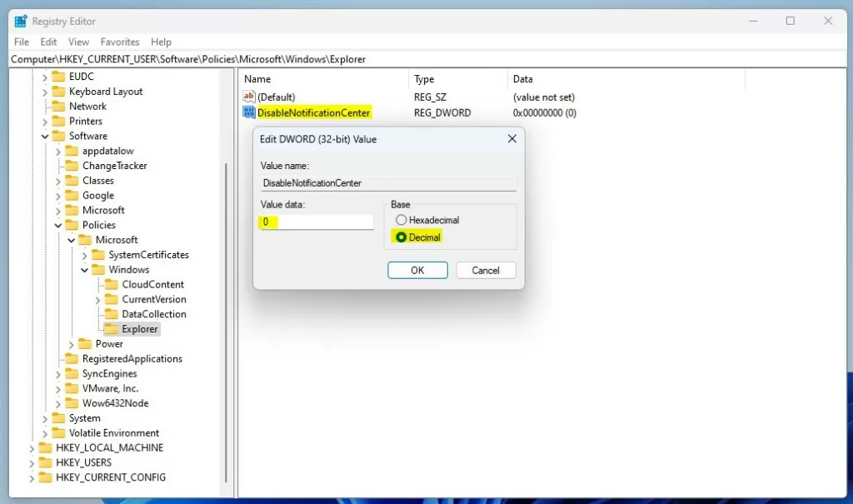Click the HKEY_CURRENT_CONFIG folder icon

45,477
